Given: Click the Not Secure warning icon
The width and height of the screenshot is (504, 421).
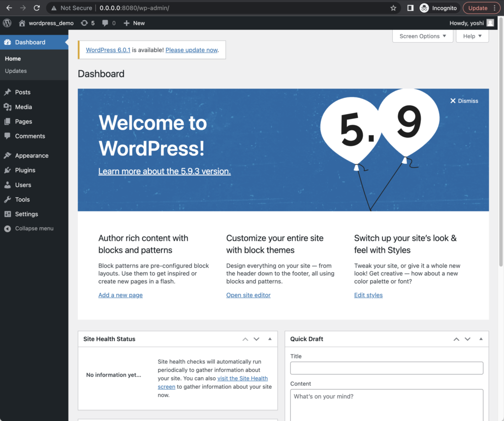Looking at the screenshot, I should coord(54,8).
